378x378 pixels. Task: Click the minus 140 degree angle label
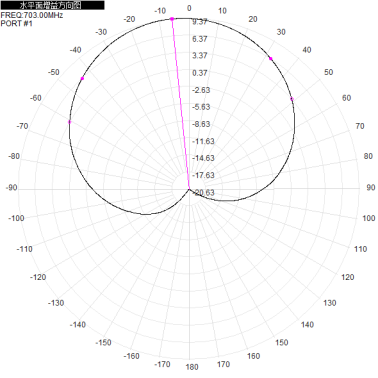click(x=78, y=325)
